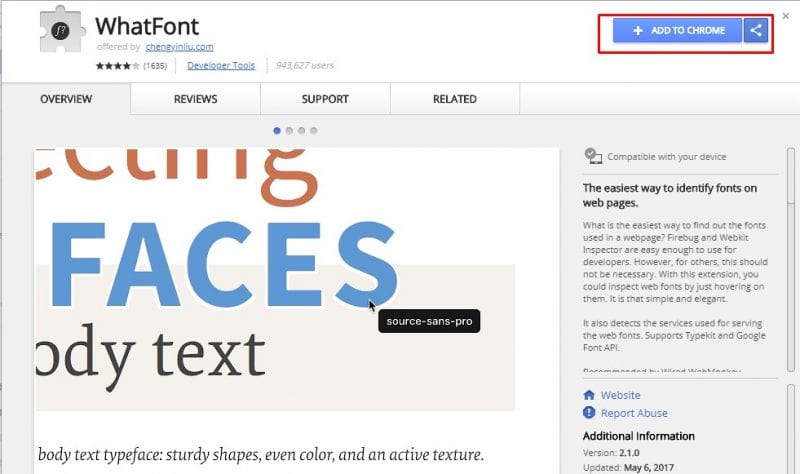Click the Compatible with your device icon
800x474 pixels.
point(593,156)
